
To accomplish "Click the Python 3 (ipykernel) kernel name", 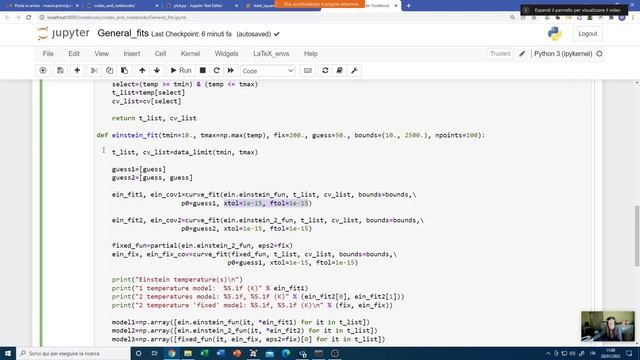I will [x=563, y=53].
